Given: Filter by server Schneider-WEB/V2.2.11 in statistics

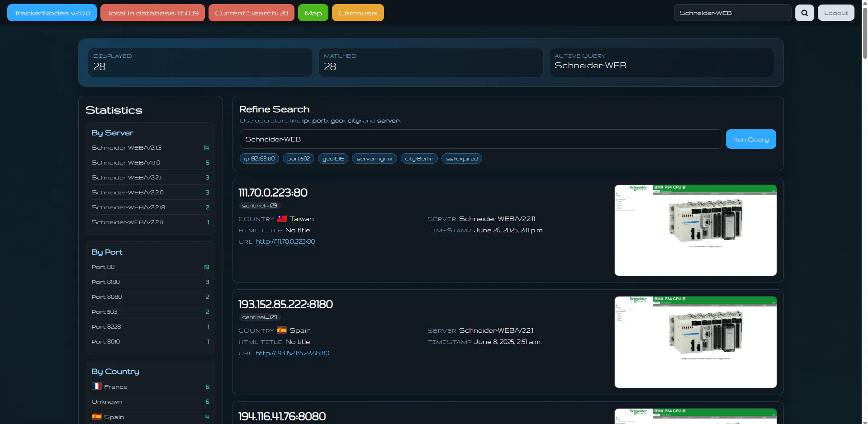Looking at the screenshot, I should [150, 222].
